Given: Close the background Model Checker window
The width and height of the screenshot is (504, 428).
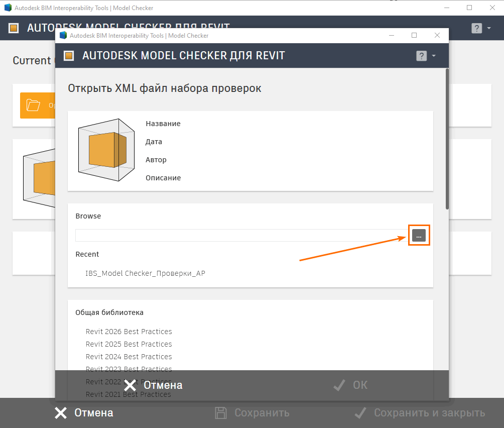Looking at the screenshot, I should point(492,8).
